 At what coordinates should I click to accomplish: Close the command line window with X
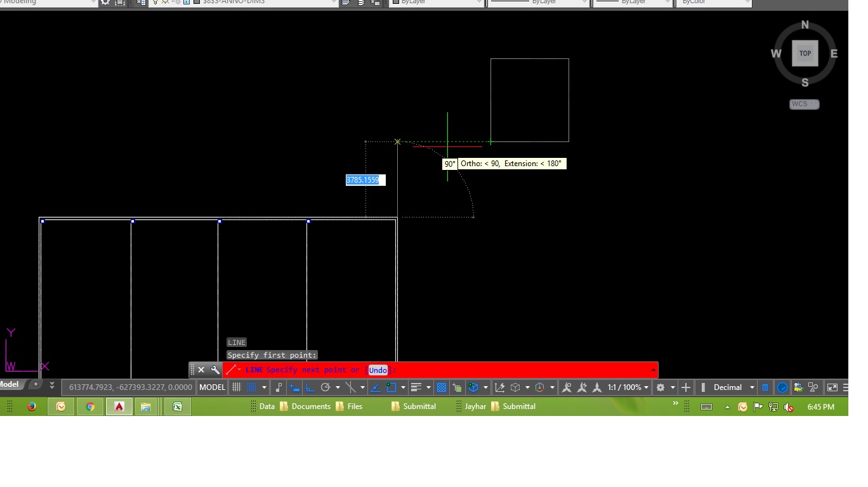(201, 370)
